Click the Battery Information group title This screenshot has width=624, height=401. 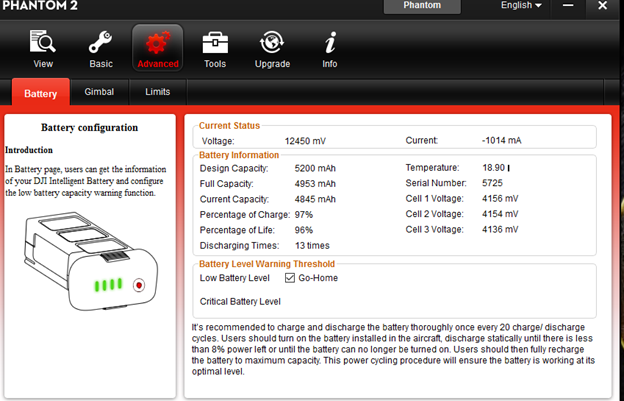[x=239, y=155]
